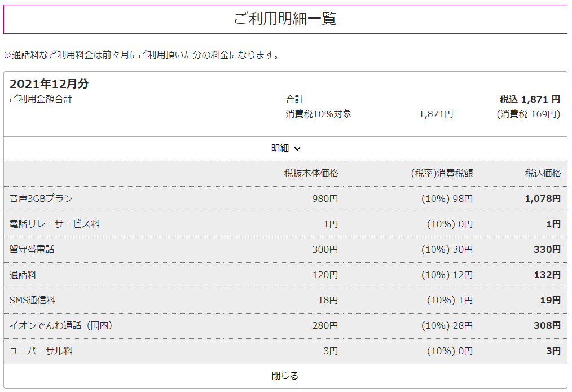Click the 消費税10%対象 label
Viewport: 572px width, 392px height.
319,114
